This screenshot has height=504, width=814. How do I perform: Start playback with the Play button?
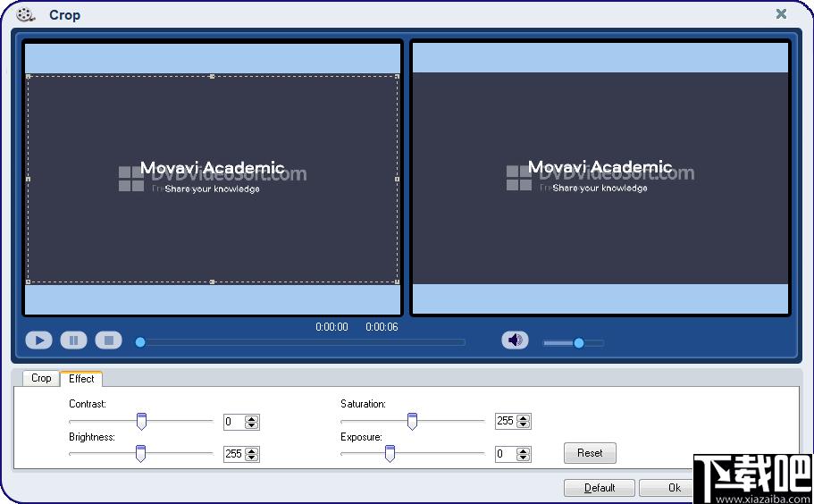39,340
